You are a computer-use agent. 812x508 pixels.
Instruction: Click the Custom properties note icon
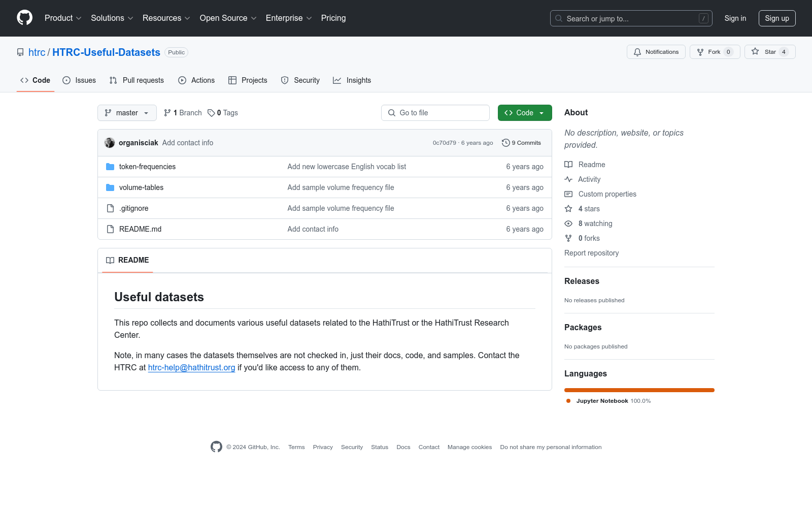tap(568, 194)
